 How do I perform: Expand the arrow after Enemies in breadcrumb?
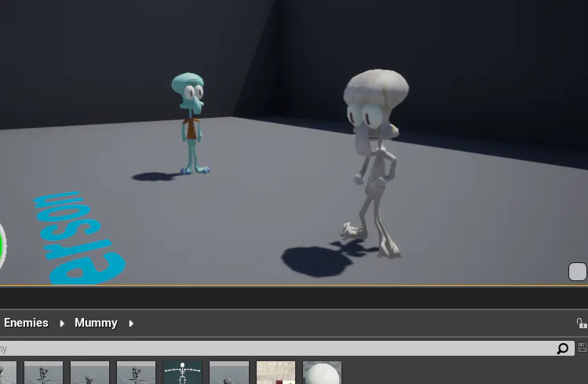(x=62, y=324)
